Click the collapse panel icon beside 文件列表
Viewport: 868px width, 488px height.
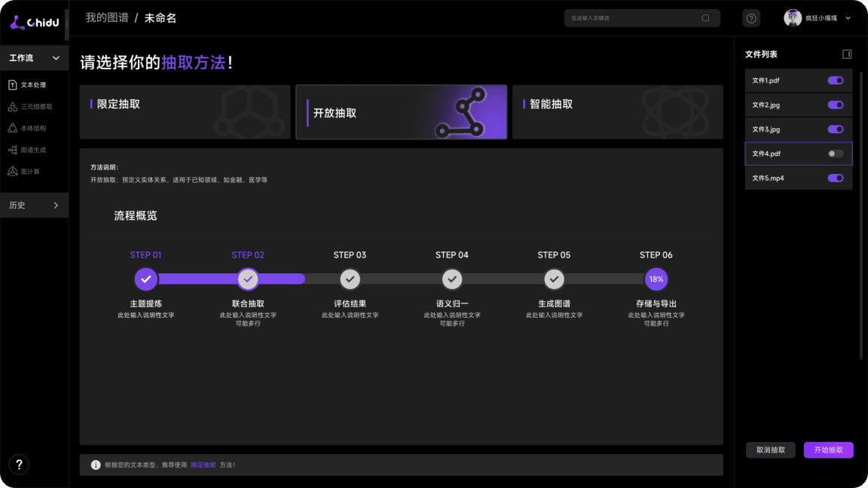click(x=847, y=53)
